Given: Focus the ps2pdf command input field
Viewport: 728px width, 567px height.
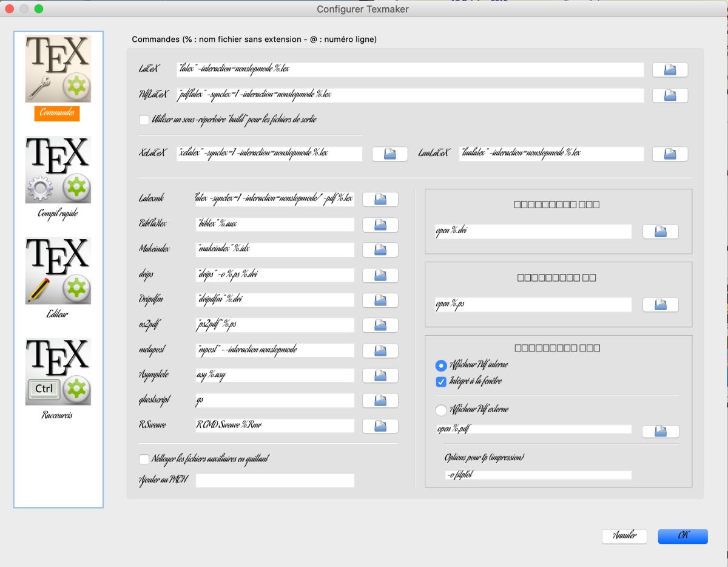Looking at the screenshot, I should (275, 325).
